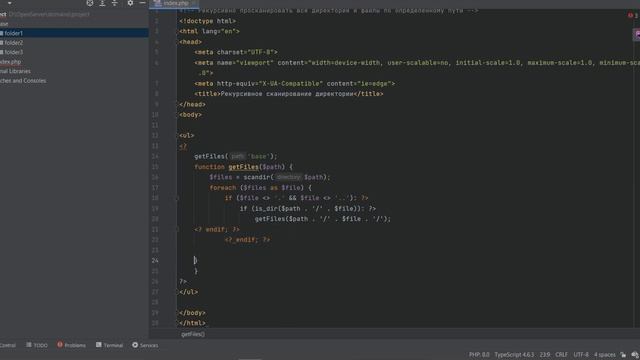Click the foreach keyword on line 17
This screenshot has height=360, width=640.
(x=223, y=188)
